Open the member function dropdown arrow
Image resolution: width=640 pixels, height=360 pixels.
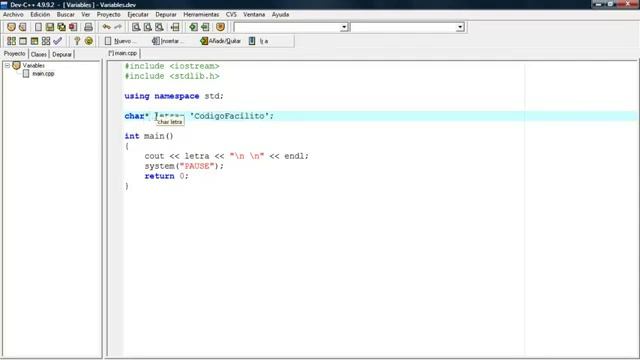[460, 27]
